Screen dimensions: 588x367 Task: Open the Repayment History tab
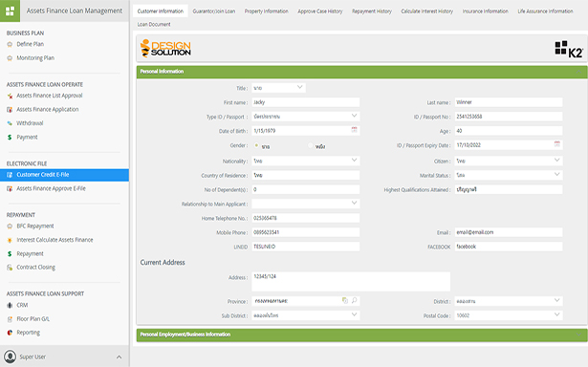coord(372,11)
